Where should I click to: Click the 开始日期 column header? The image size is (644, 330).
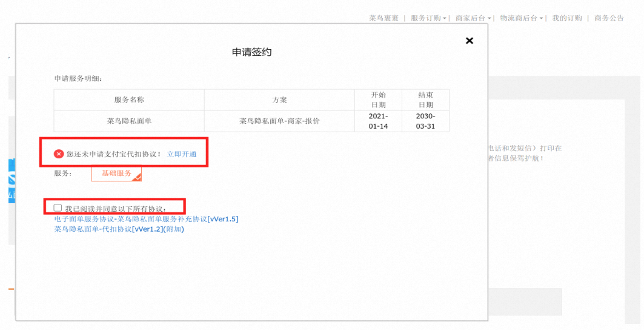tap(378, 100)
